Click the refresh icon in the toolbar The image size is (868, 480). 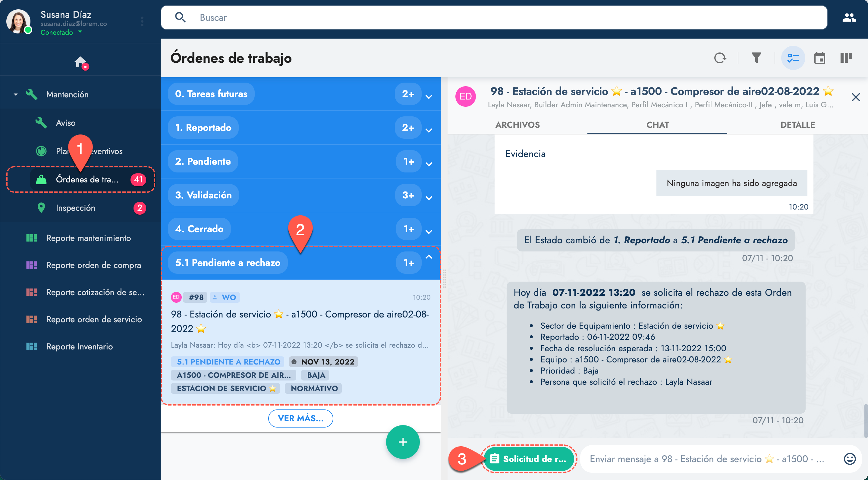[x=720, y=58]
